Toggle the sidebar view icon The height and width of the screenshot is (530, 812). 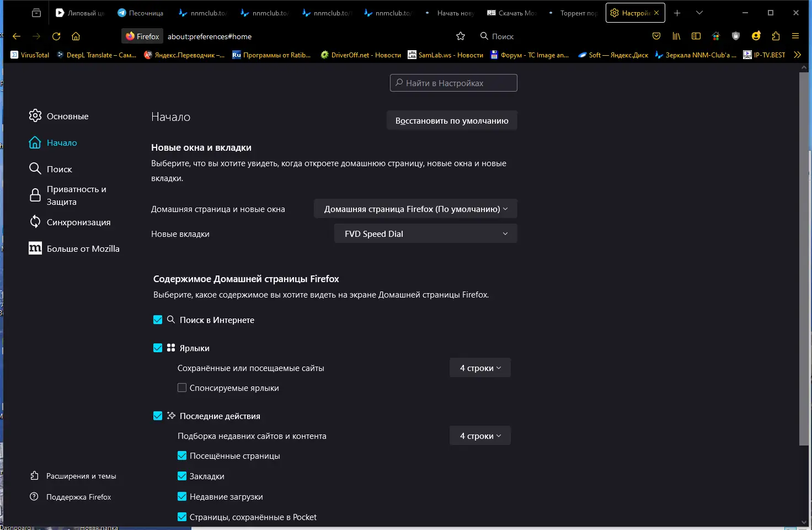point(696,36)
